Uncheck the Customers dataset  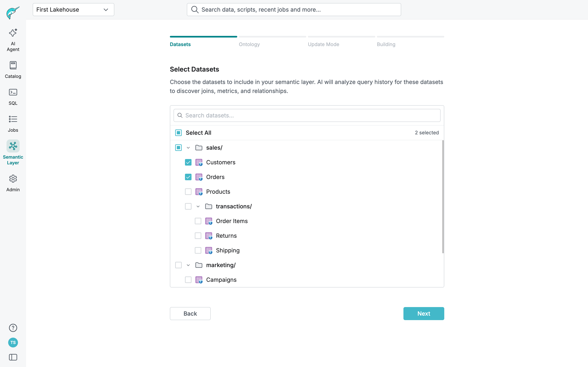coord(188,162)
